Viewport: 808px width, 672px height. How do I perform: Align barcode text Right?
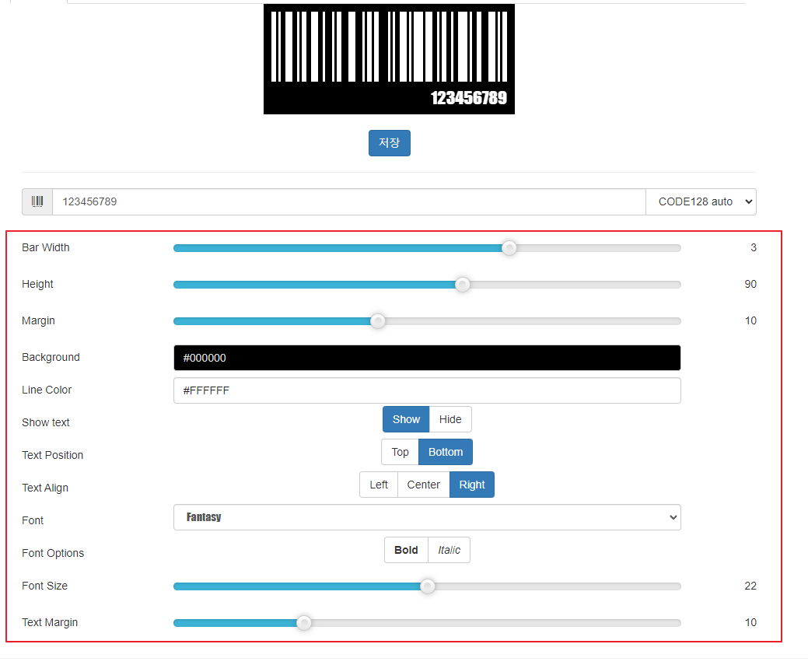pyautogui.click(x=472, y=485)
